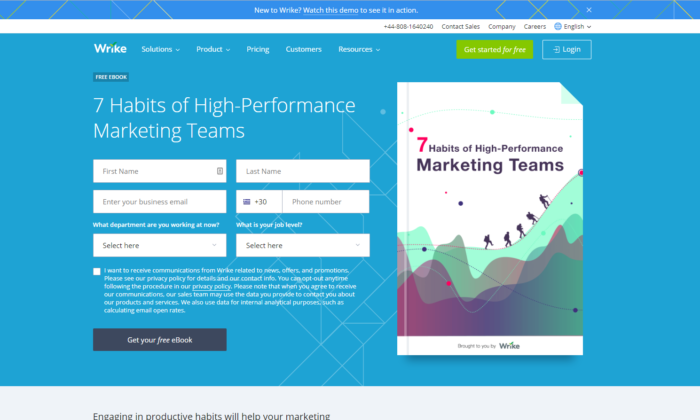
Task: Toggle the marketing communications consent checkbox
Action: coord(97,271)
